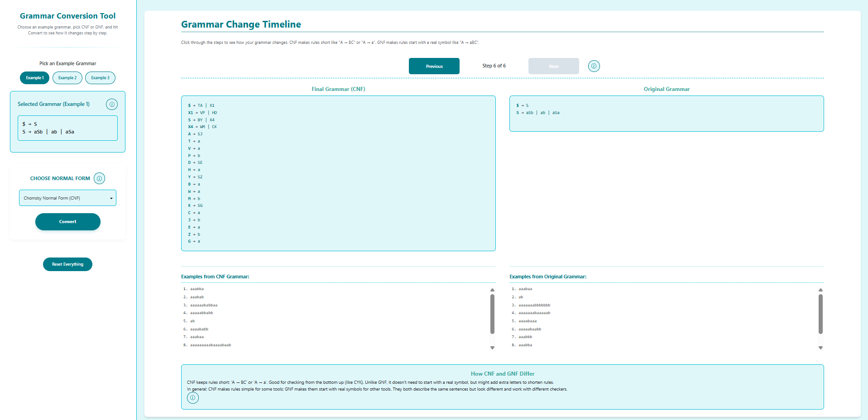
Task: Click the Original examples scrollbar thumb
Action: (820, 314)
